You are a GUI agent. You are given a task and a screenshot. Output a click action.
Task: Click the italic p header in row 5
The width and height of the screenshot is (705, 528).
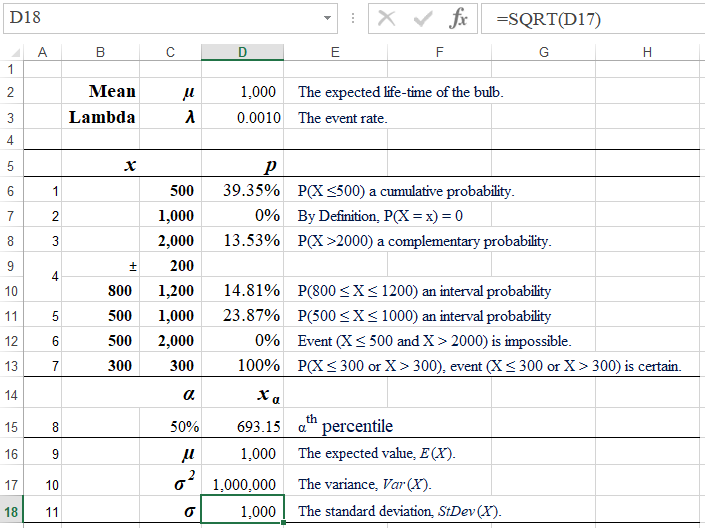click(271, 166)
